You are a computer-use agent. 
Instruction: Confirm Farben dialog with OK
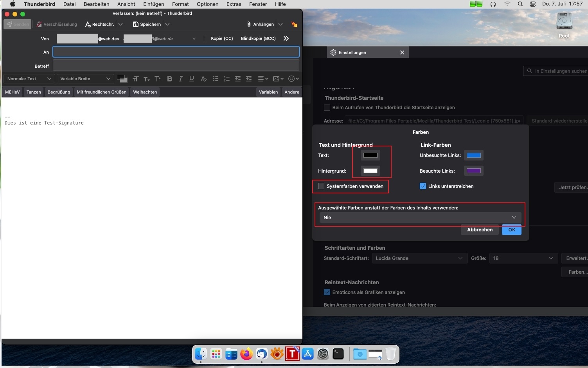tap(512, 230)
